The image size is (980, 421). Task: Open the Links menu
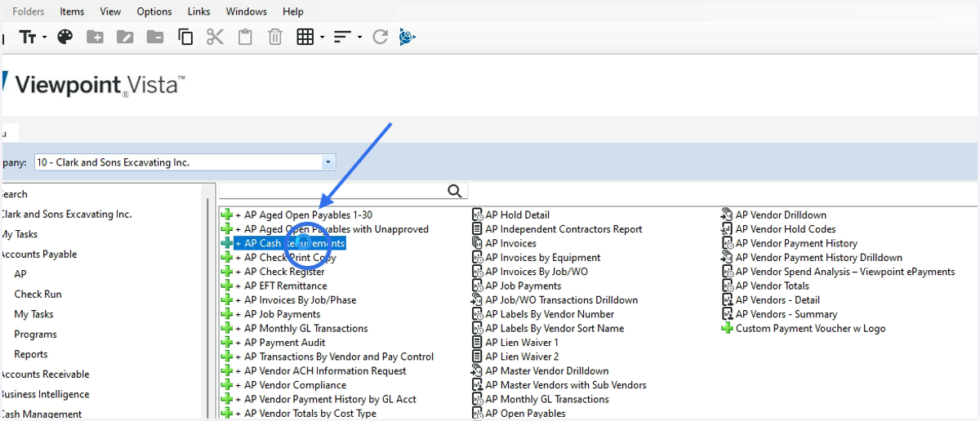198,11
